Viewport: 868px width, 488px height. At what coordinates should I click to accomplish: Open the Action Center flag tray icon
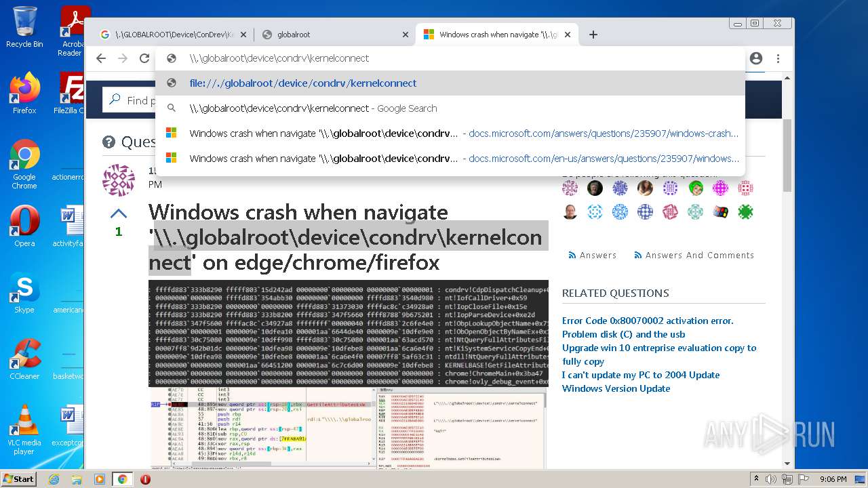coord(804,479)
